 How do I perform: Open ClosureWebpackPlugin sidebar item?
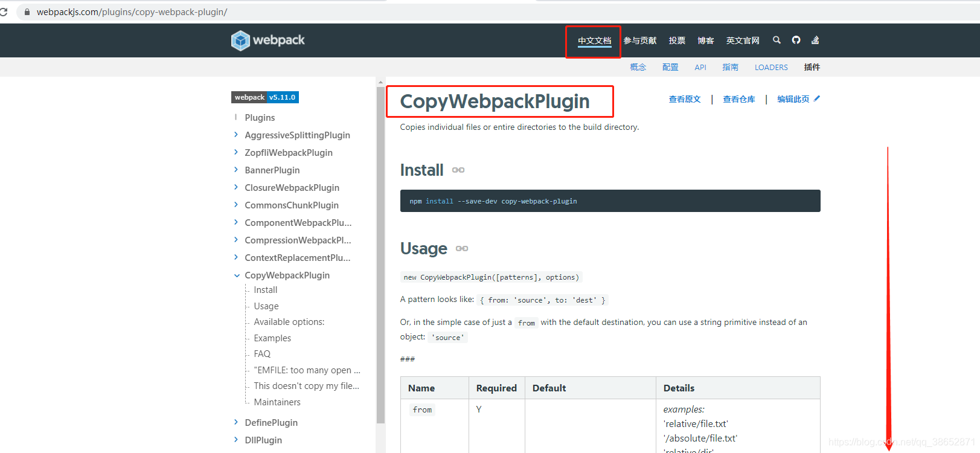[x=292, y=188]
